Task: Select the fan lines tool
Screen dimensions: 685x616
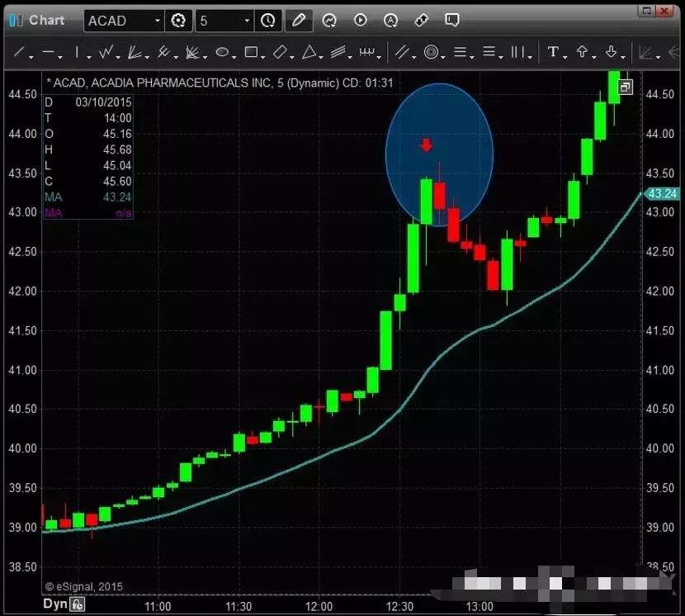Action: tap(135, 53)
